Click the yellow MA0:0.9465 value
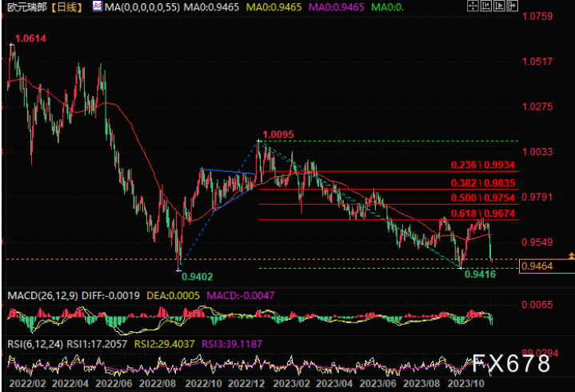The image size is (575, 392). pos(274,7)
